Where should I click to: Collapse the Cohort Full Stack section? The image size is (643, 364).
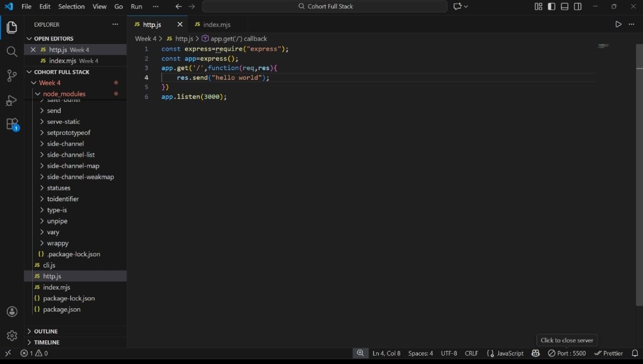(x=76, y=72)
